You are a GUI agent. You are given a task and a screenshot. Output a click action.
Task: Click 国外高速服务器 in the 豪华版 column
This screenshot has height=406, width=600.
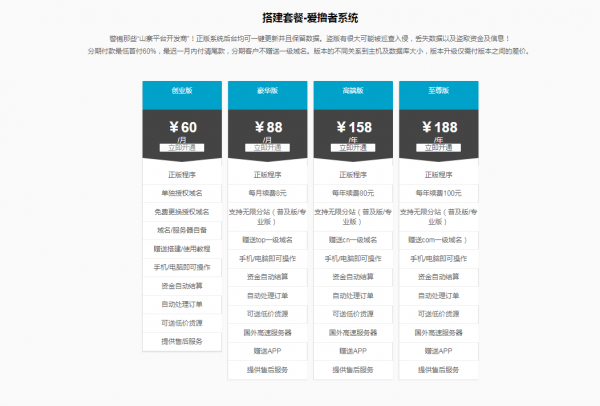pyautogui.click(x=267, y=333)
